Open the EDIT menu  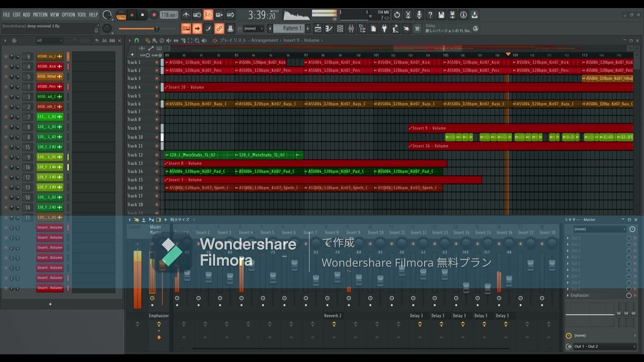17,15
